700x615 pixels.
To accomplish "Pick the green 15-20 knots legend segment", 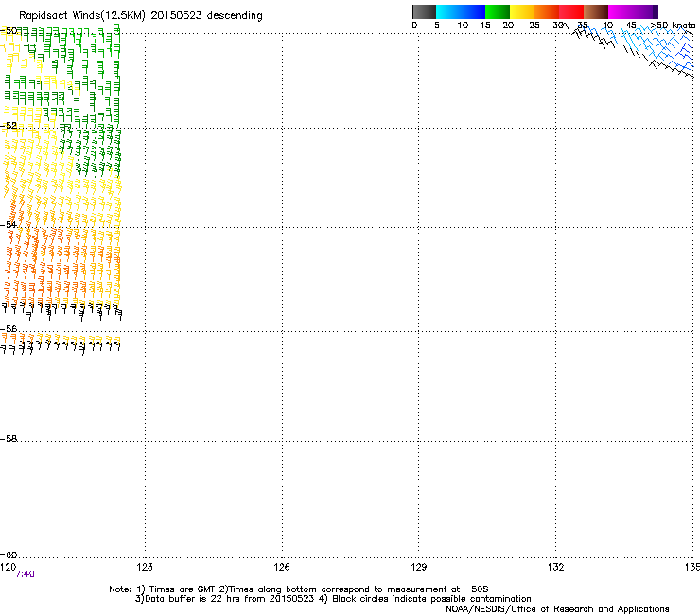I will click(498, 11).
